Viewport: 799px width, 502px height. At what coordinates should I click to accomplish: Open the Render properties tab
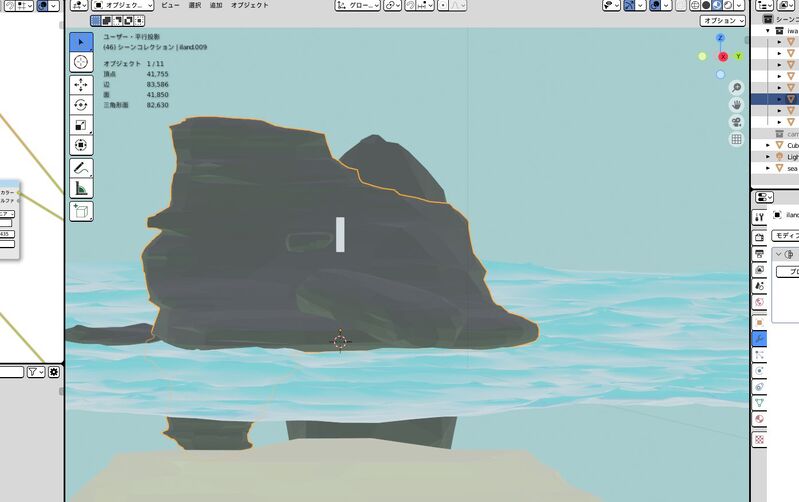pos(759,237)
